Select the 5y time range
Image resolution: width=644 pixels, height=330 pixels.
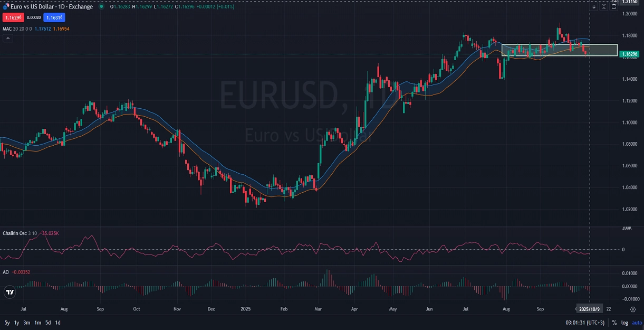7,322
